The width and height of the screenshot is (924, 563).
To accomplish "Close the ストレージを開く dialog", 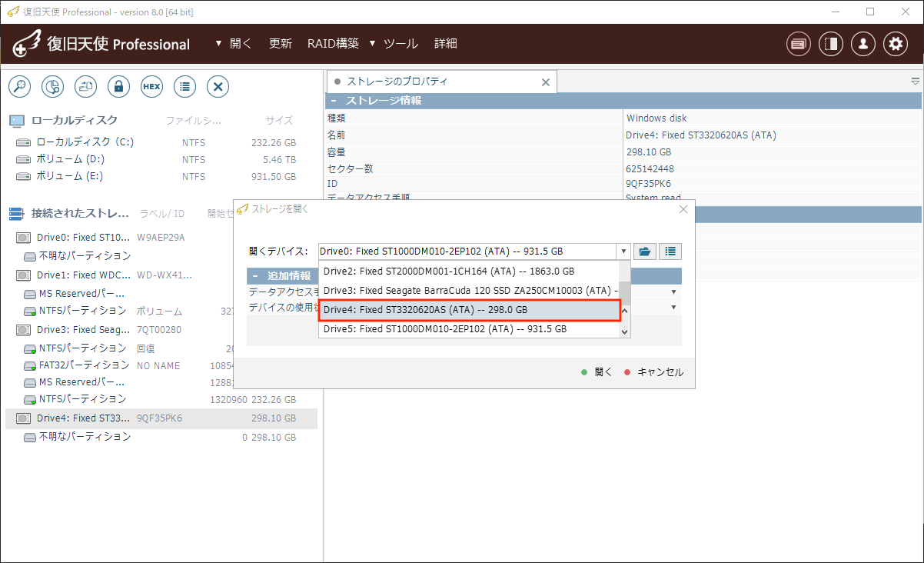I will pos(683,209).
